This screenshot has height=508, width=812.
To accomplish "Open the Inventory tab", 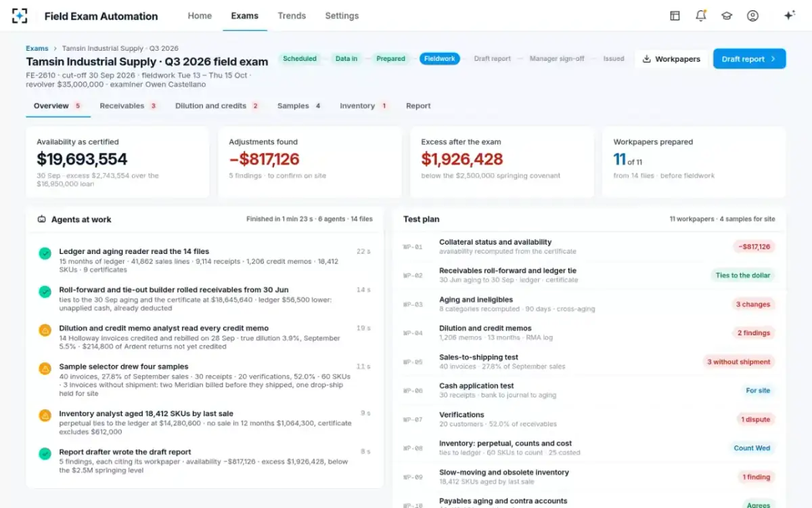I will click(364, 106).
